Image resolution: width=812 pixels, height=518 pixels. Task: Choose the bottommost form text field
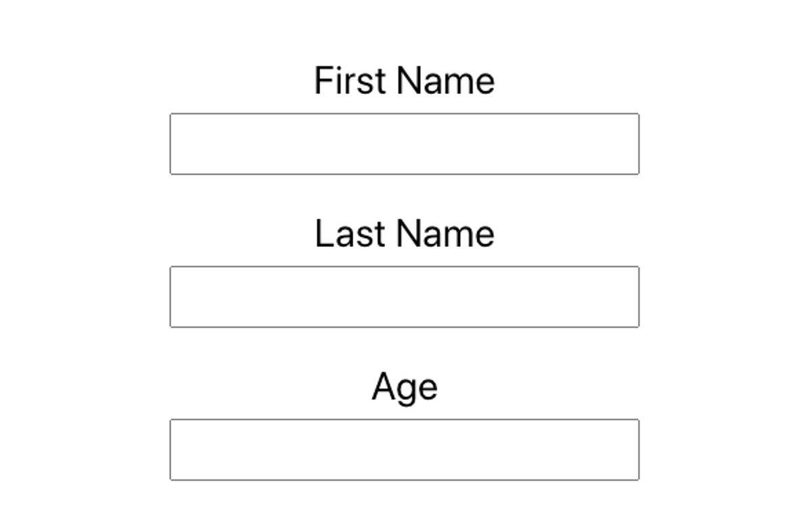[404, 450]
